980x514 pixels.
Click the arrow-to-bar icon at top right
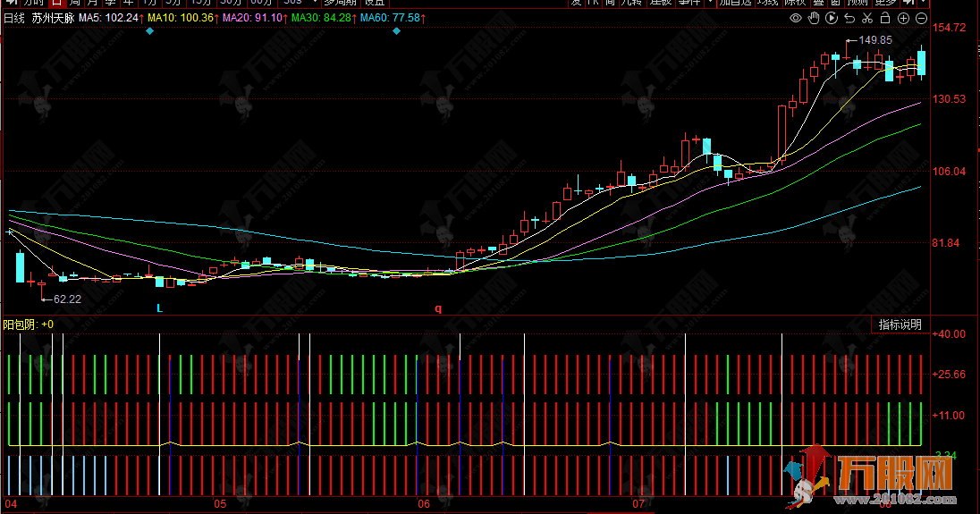909,3
